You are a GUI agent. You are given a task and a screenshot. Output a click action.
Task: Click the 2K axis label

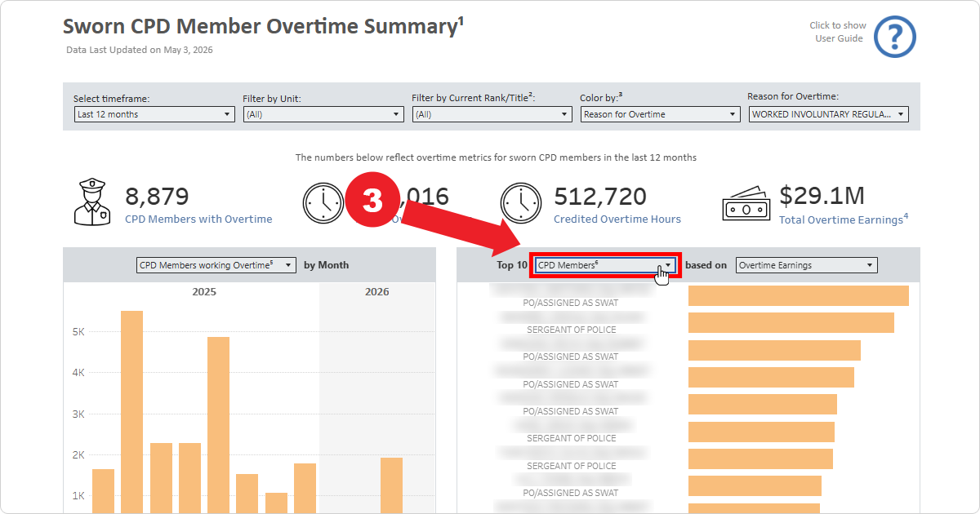[x=78, y=454]
